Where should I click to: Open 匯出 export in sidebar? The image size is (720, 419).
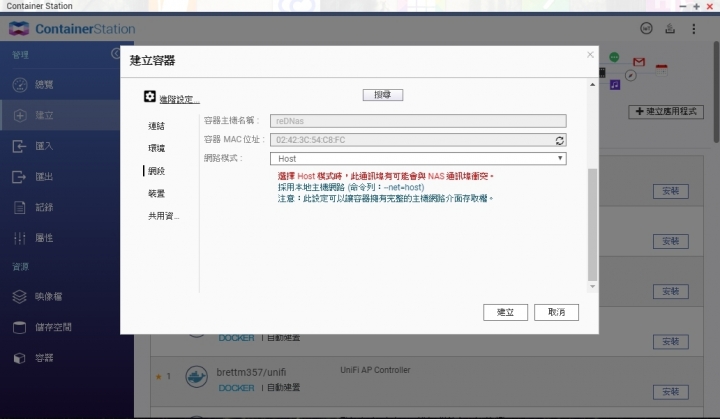(x=44, y=176)
